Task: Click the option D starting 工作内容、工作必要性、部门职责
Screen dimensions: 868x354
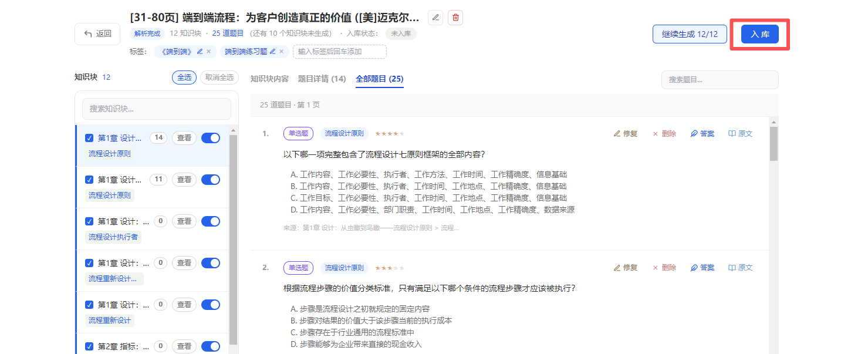Action: 433,210
